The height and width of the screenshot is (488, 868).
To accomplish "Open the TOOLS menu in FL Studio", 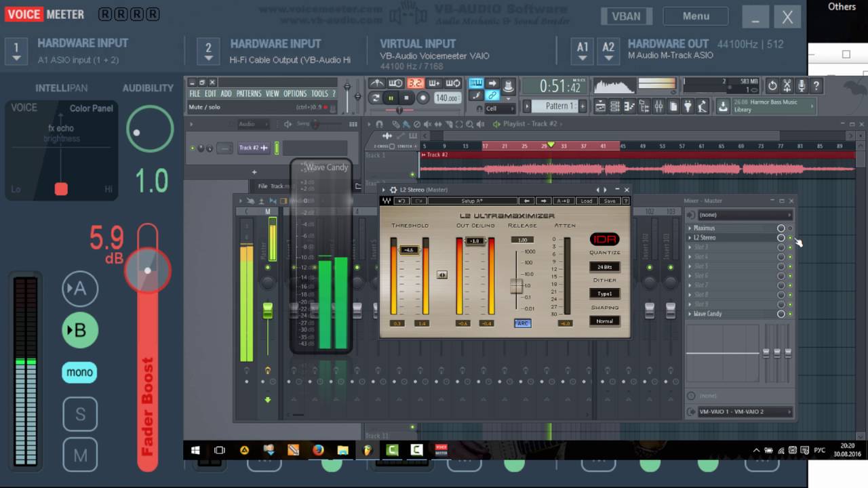I will coord(319,94).
